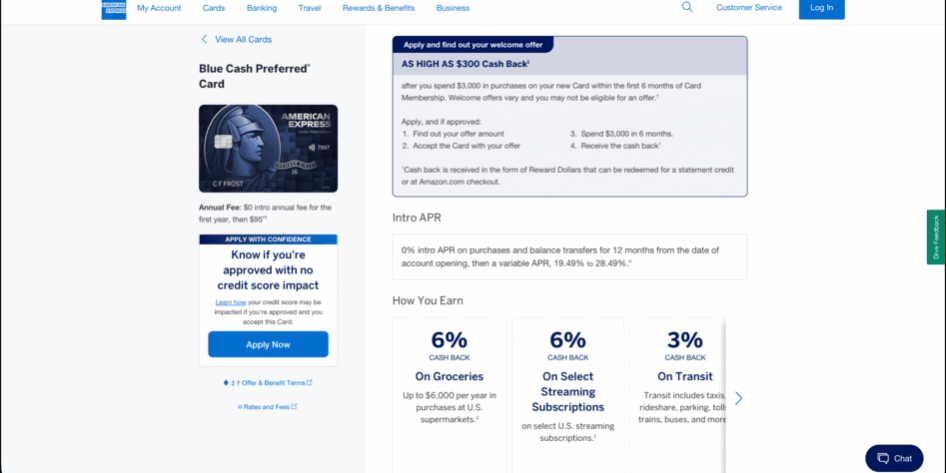946x473 pixels.
Task: Open the Give Feedback side tab
Action: tap(936, 237)
